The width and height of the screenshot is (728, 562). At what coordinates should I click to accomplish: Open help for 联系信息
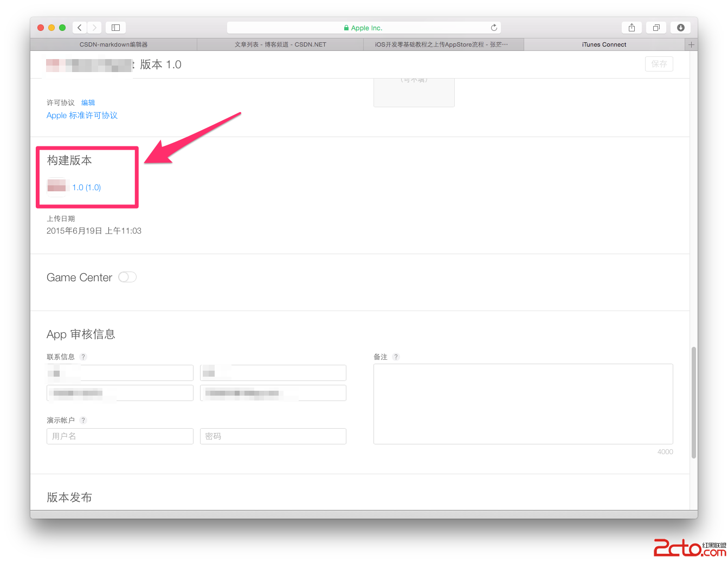(x=83, y=357)
